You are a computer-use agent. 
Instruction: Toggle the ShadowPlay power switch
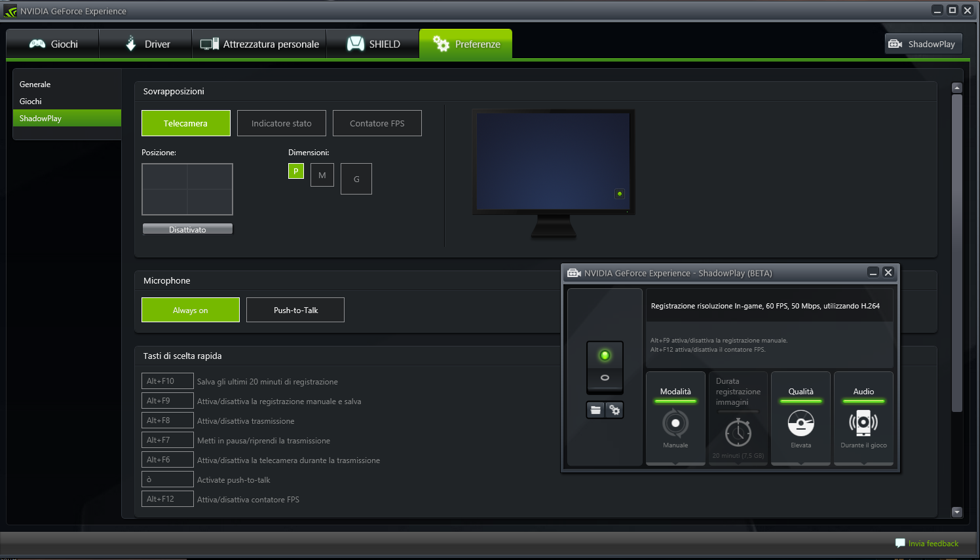[x=605, y=367]
